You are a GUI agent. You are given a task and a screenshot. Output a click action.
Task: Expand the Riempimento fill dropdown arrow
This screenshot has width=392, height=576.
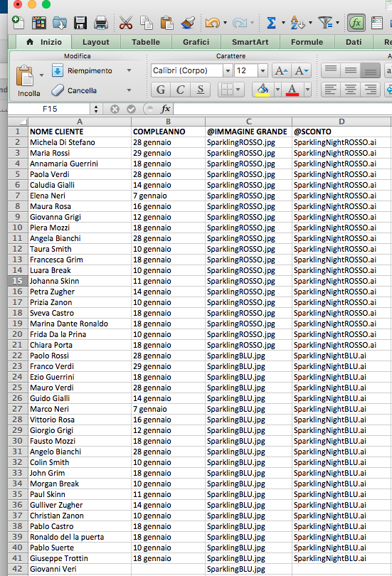[129, 70]
